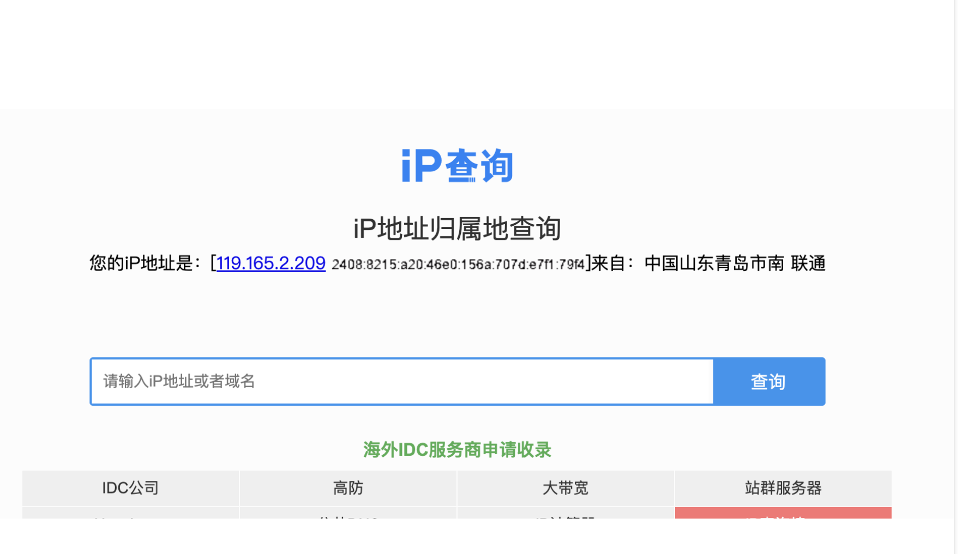Open the 公共DNS link in the table
This screenshot has height=554, width=980.
348,520
